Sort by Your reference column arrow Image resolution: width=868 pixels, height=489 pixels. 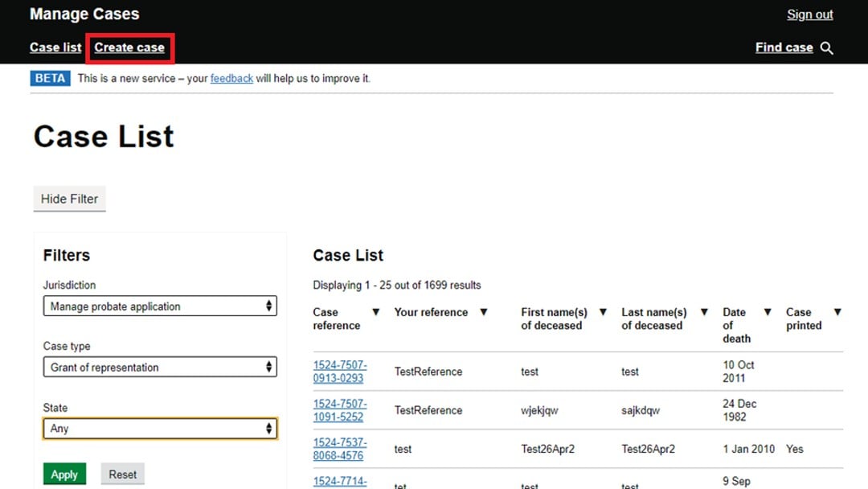pyautogui.click(x=484, y=312)
